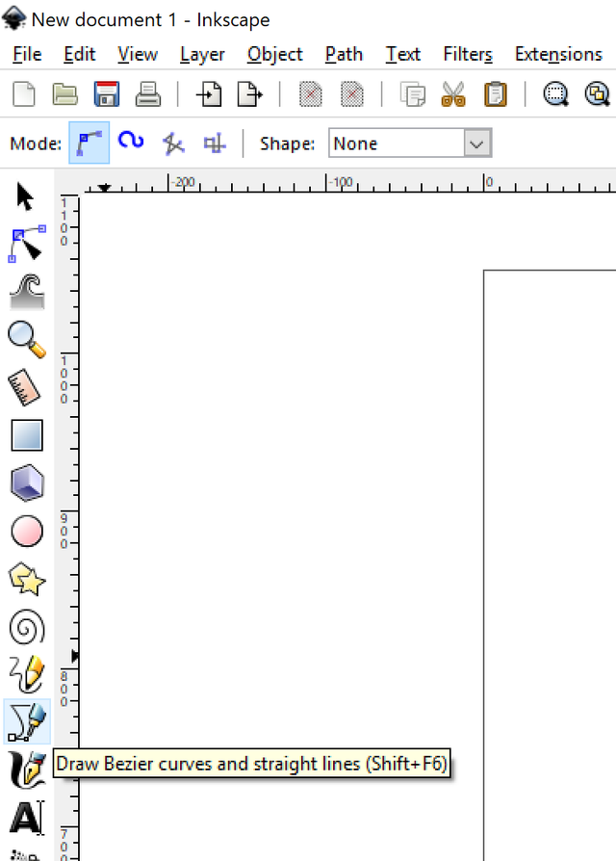
Task: Click the Copy icon
Action: (413, 93)
